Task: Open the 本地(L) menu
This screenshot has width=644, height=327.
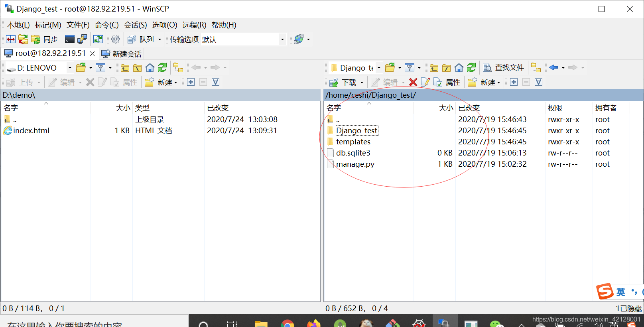Action: 18,25
